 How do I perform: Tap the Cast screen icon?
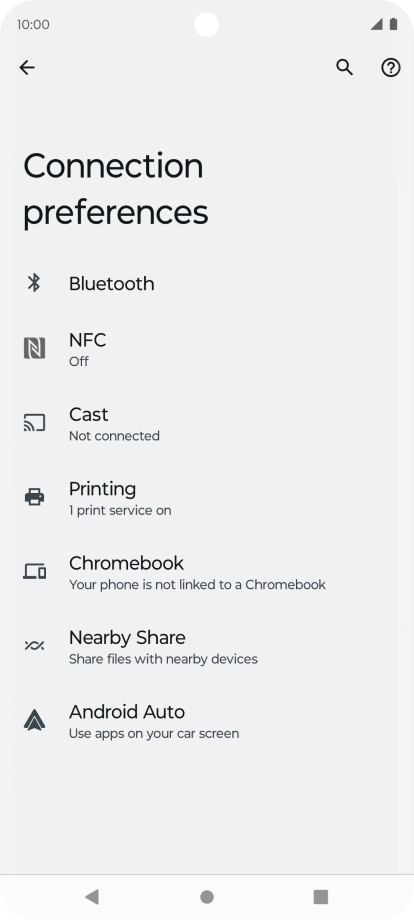(x=34, y=422)
